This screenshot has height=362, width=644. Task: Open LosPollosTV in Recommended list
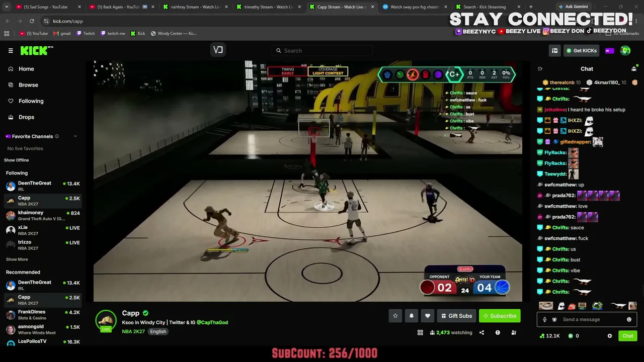[43, 342]
